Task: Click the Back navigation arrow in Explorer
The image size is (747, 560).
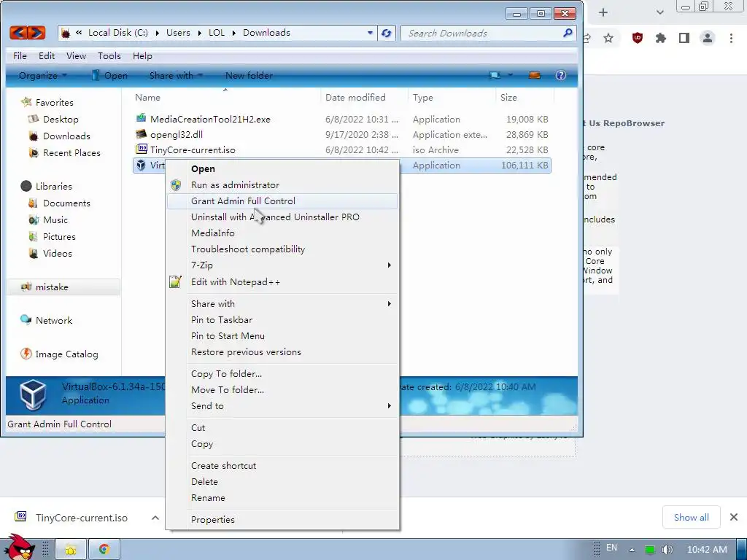Action: click(x=18, y=33)
